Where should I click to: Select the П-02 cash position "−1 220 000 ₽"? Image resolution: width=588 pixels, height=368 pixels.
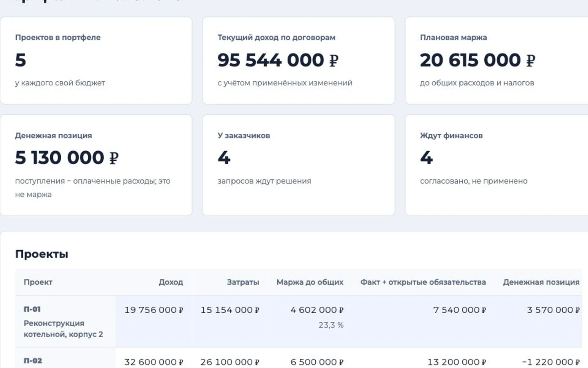coord(551,362)
